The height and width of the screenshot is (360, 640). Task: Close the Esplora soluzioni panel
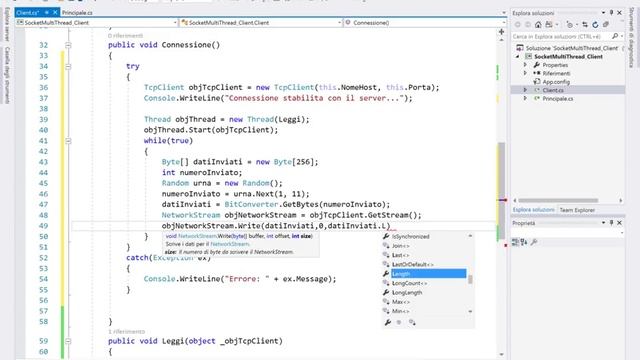pyautogui.click(x=620, y=13)
